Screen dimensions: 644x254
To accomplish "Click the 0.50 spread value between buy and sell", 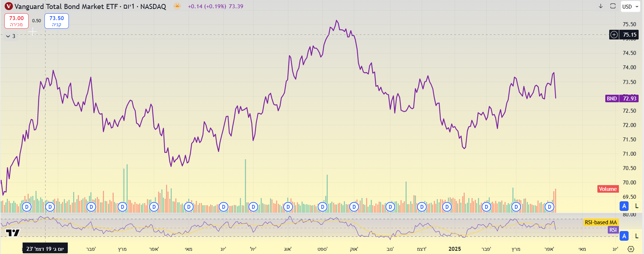I will click(x=37, y=21).
